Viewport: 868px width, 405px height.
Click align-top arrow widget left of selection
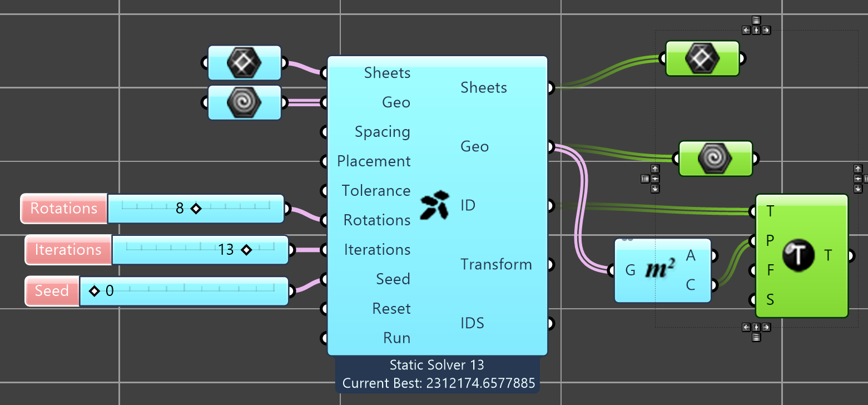click(655, 169)
